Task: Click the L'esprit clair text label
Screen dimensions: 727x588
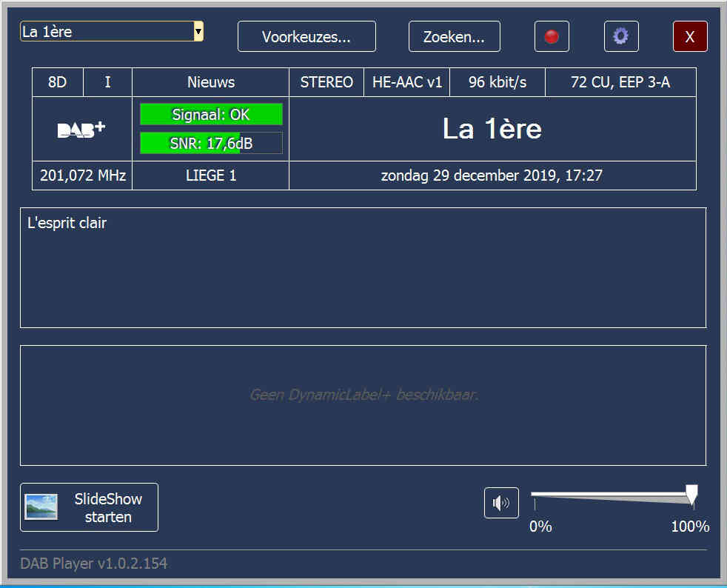Action: point(67,223)
